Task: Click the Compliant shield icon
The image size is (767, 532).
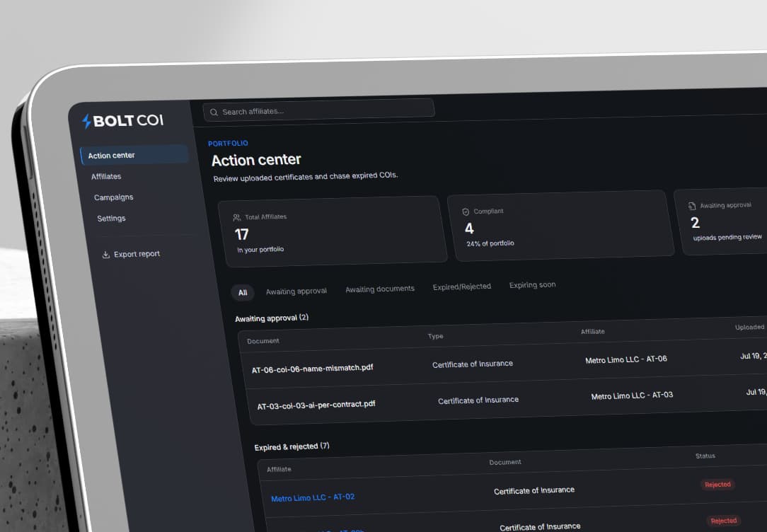Action: pyautogui.click(x=466, y=212)
